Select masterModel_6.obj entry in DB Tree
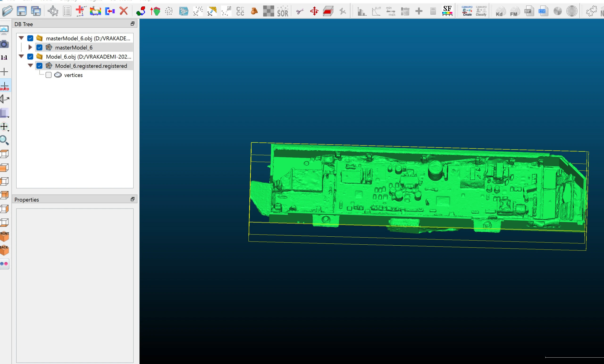The width and height of the screenshot is (604, 364). point(88,38)
